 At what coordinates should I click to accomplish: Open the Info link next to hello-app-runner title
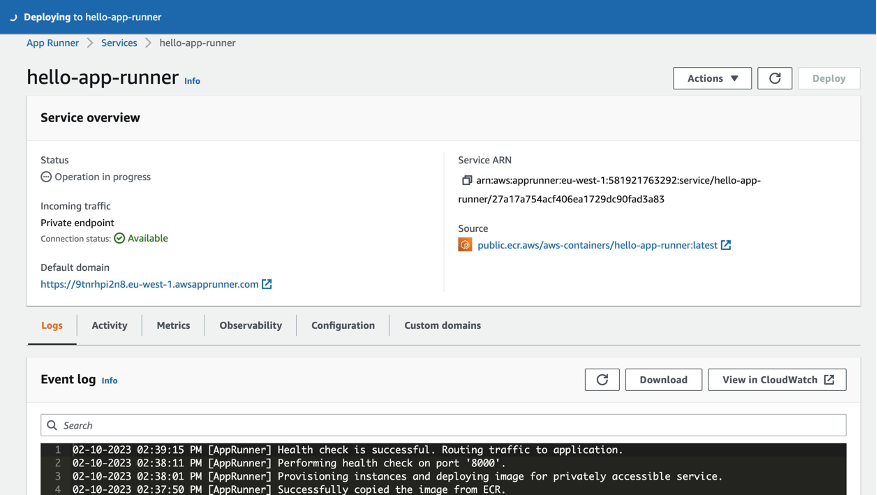coord(192,81)
